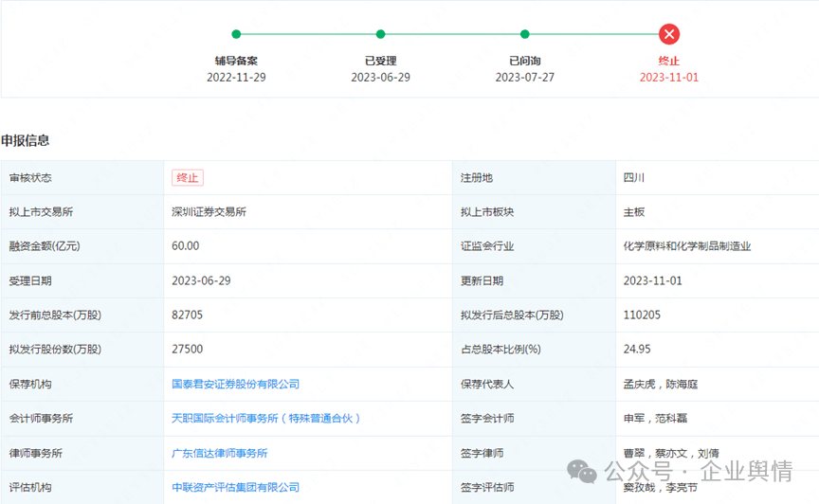Select the 融资金额(亿元) row label

click(x=45, y=246)
